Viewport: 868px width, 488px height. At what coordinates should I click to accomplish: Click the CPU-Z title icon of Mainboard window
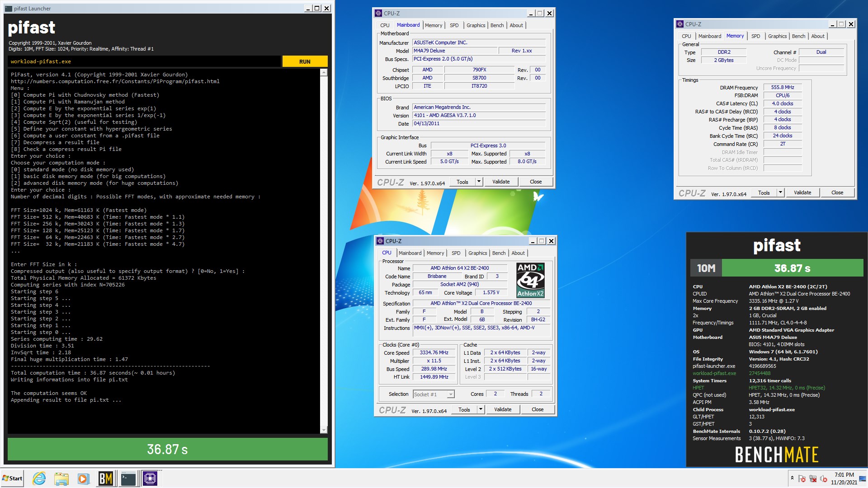click(379, 14)
